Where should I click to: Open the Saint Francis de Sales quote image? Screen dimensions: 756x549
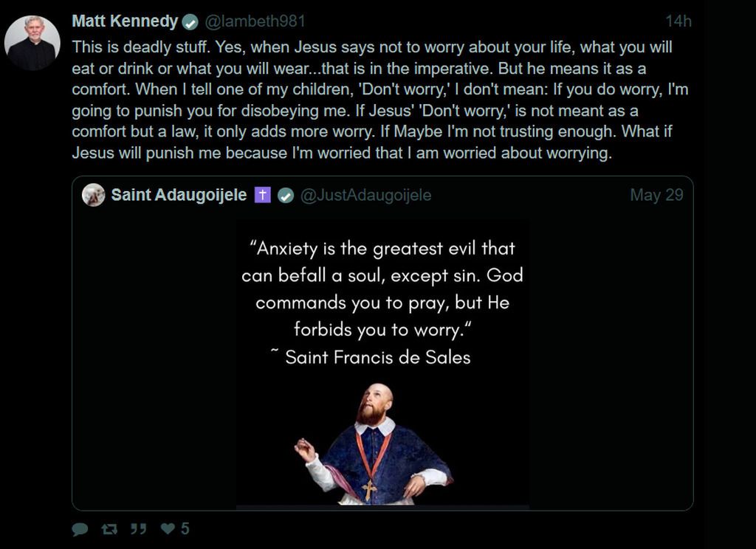coord(383,364)
